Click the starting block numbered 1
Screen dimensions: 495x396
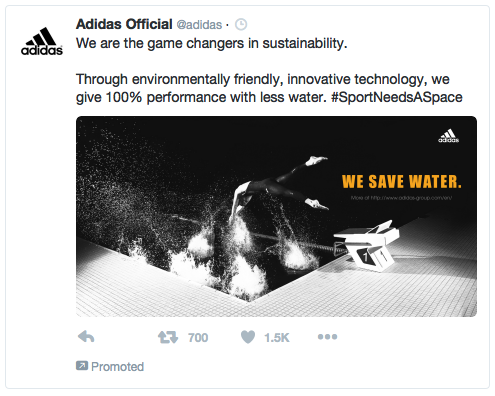pyautogui.click(x=368, y=245)
